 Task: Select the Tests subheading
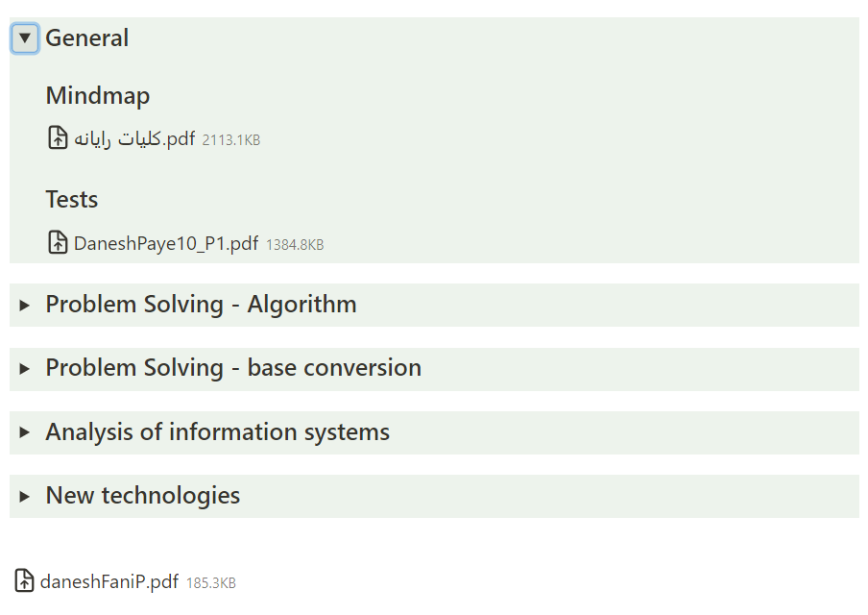(72, 200)
